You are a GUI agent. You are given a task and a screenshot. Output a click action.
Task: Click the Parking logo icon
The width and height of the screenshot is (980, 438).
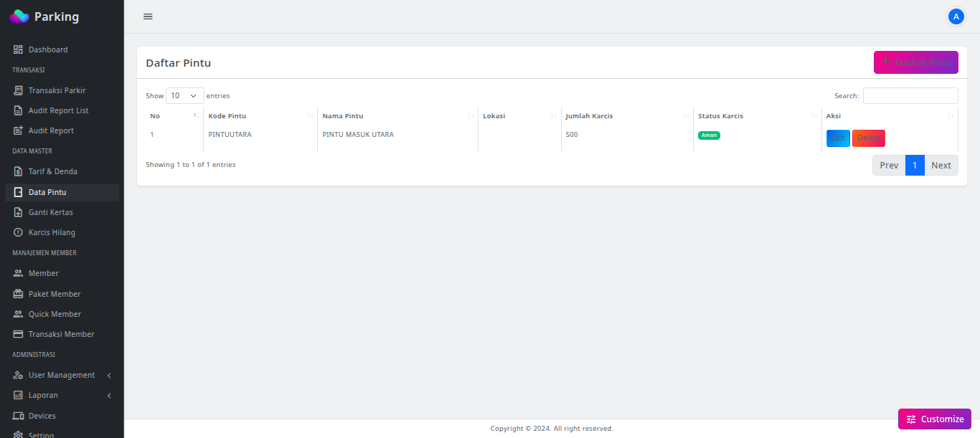click(19, 16)
